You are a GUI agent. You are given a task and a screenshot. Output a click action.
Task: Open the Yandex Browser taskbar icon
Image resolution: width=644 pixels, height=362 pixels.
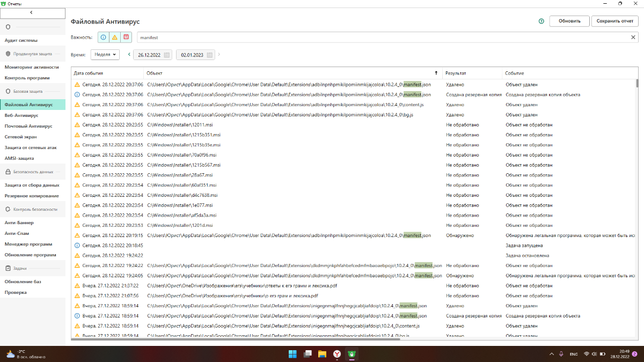point(337,354)
